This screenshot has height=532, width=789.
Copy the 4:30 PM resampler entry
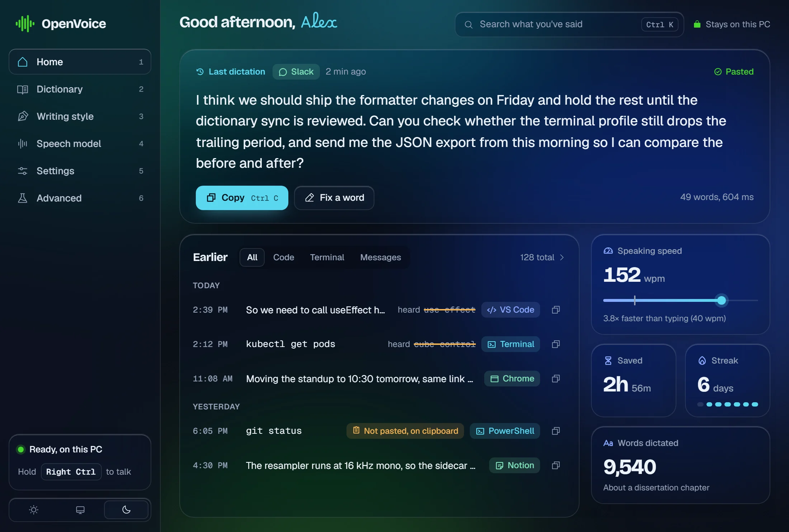pyautogui.click(x=556, y=465)
